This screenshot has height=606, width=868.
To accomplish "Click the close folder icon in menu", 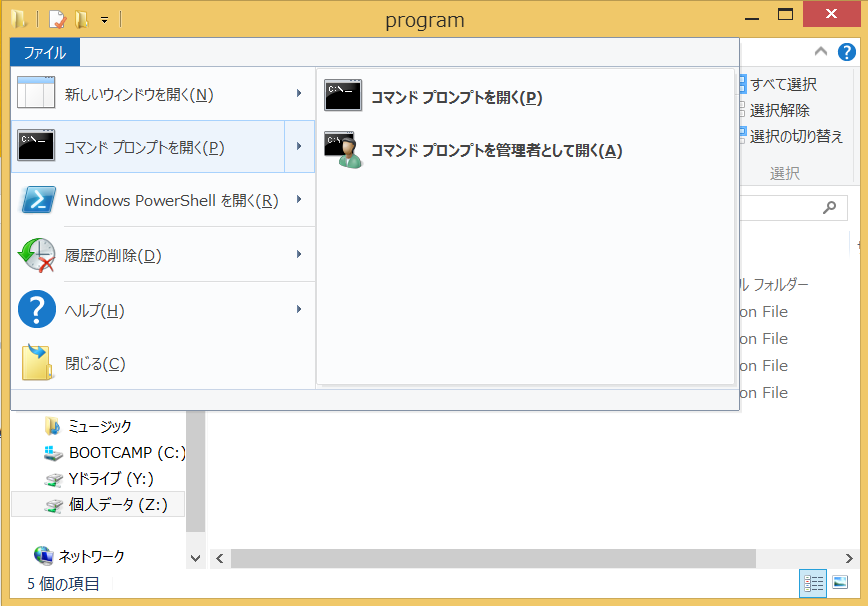I will [x=37, y=362].
